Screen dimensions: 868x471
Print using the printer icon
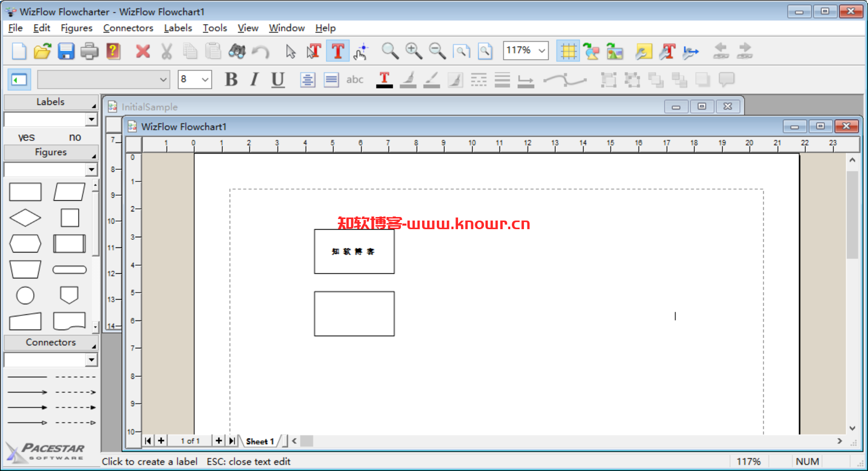[x=90, y=51]
